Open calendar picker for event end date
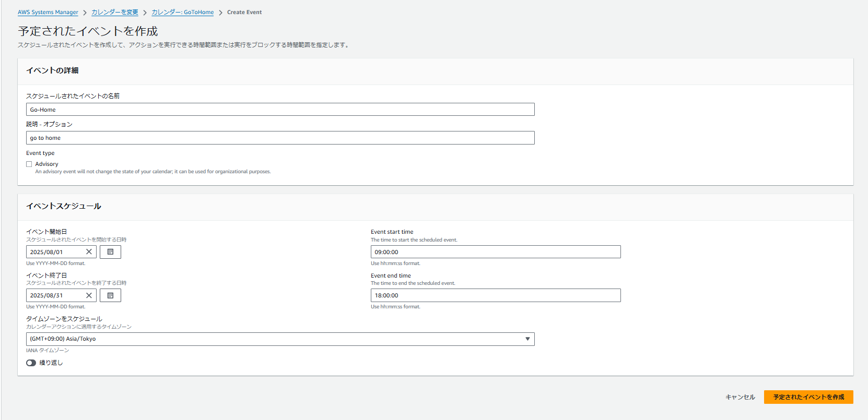This screenshot has width=868, height=420. pos(110,295)
